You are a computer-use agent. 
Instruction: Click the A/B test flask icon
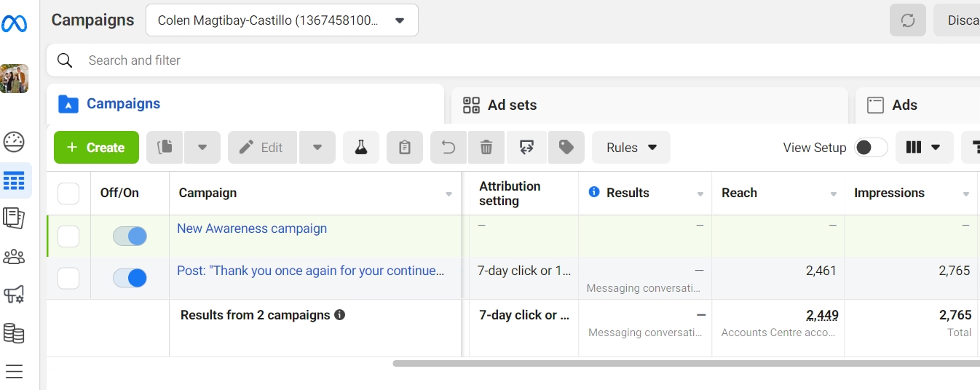tap(361, 148)
